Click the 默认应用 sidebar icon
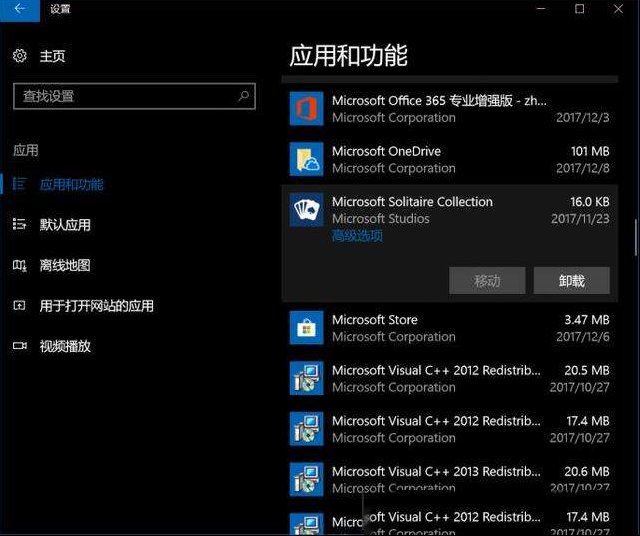The image size is (640, 536). pos(20,224)
